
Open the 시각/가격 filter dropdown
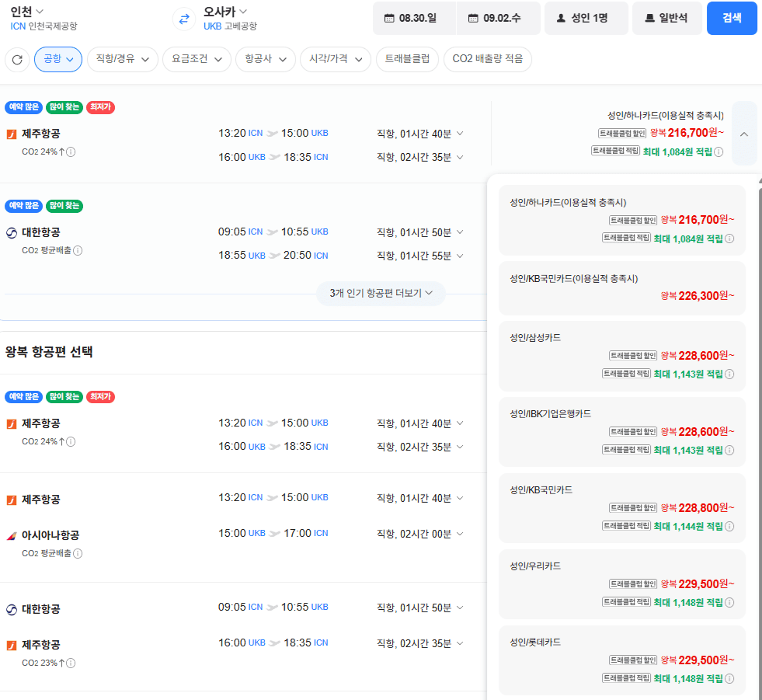tap(336, 59)
